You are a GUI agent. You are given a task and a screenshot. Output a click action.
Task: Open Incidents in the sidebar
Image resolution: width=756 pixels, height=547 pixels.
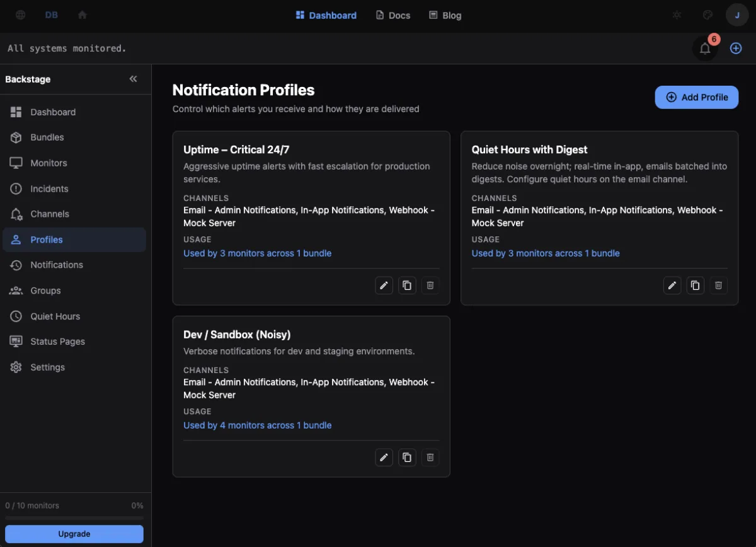tap(74, 188)
